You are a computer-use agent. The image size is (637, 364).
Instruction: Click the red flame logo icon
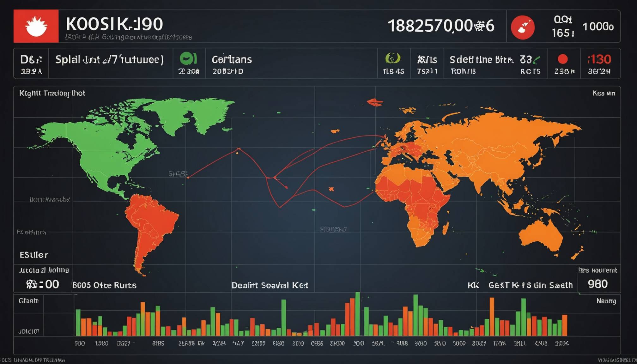36,26
